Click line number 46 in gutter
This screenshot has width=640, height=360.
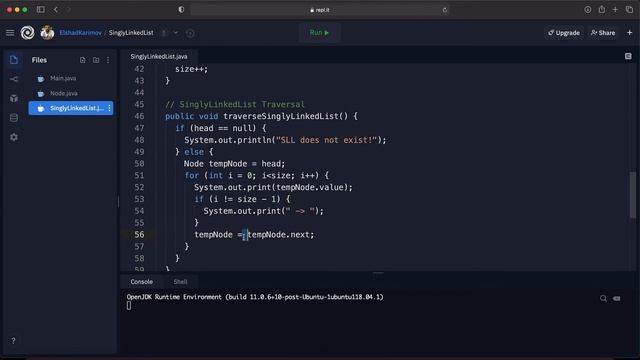(x=139, y=116)
